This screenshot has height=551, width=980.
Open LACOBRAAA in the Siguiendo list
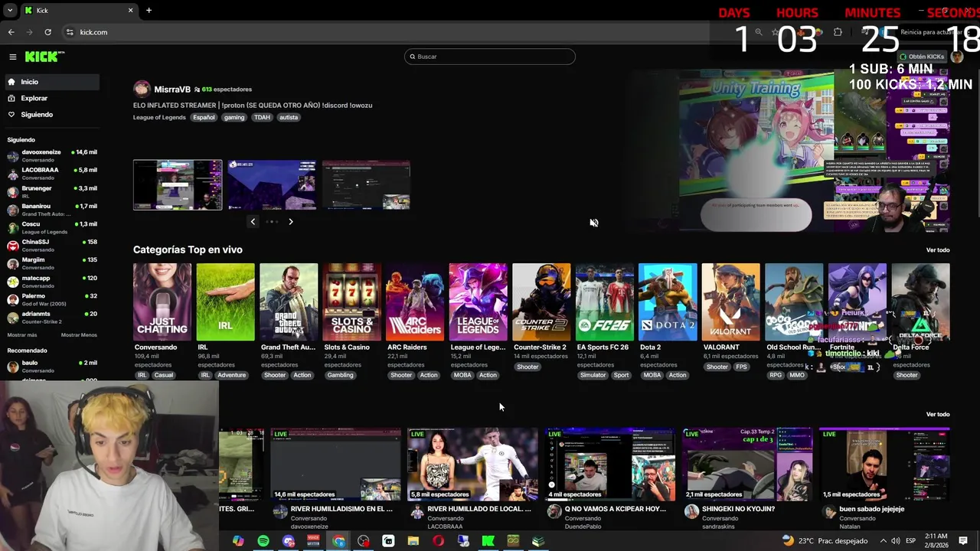51,174
